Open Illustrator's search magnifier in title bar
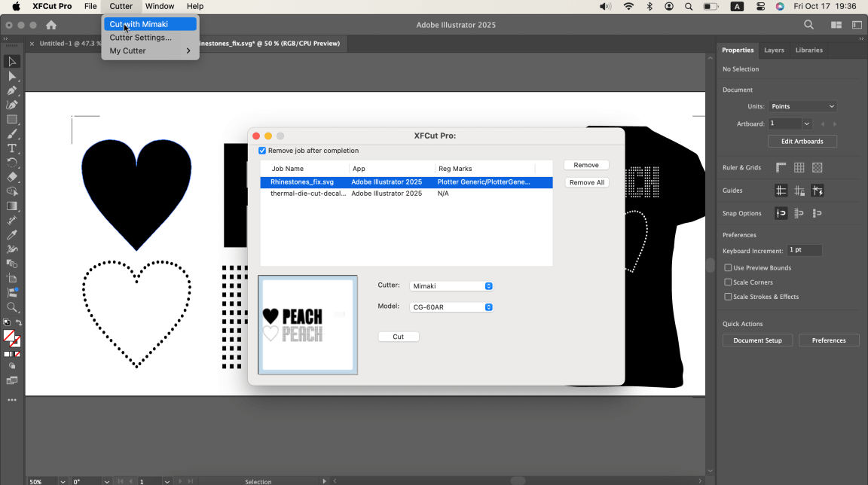Viewport: 868px width, 485px height. (x=808, y=25)
